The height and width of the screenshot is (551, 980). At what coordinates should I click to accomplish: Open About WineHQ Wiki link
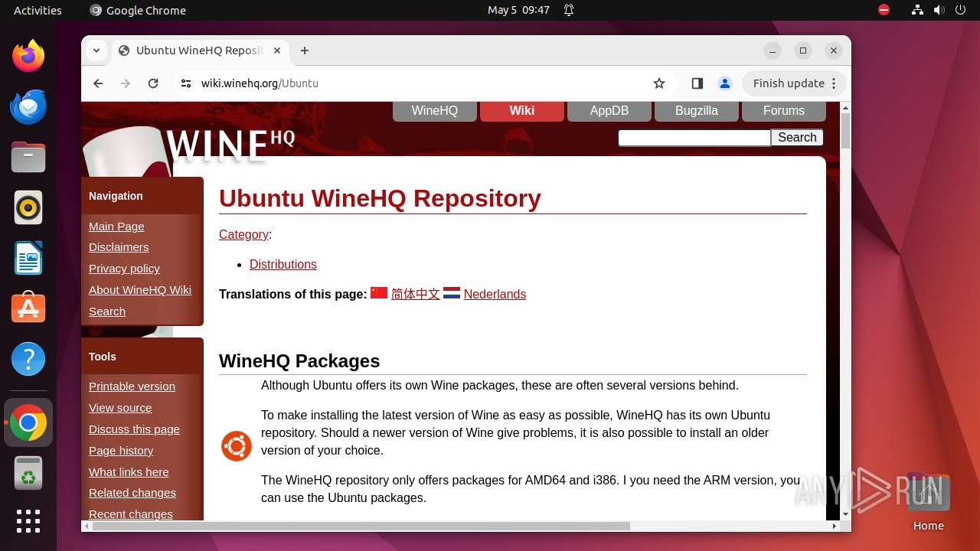pos(140,290)
